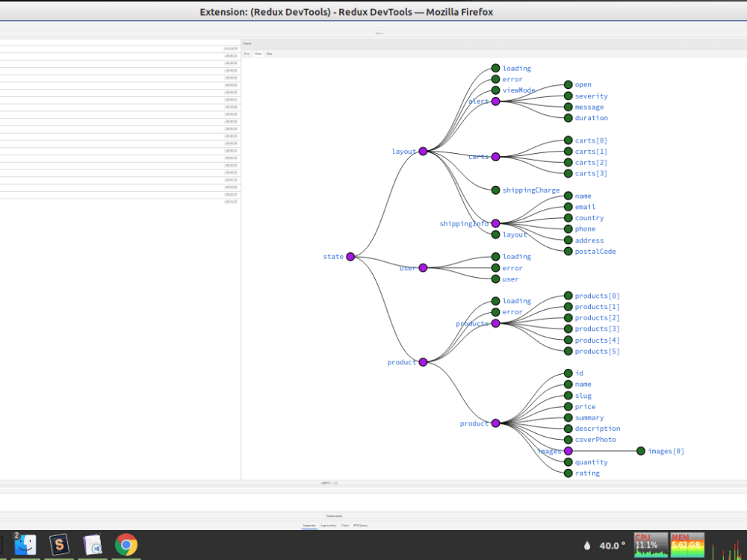This screenshot has height=560, width=747.
Task: Switch to the Raw state tab
Action: click(270, 54)
